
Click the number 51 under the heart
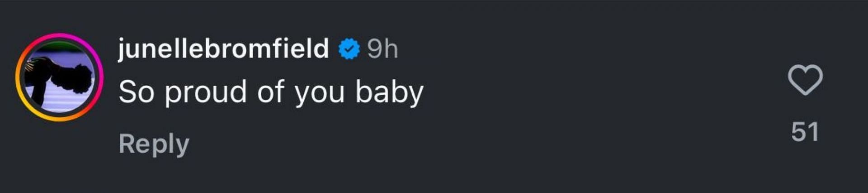coord(805,132)
